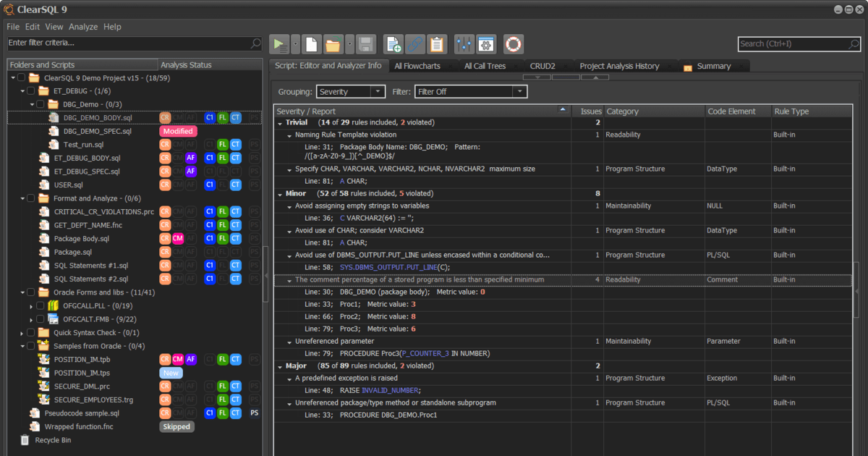Open a script with the folder icon
This screenshot has width=868, height=456.
333,43
